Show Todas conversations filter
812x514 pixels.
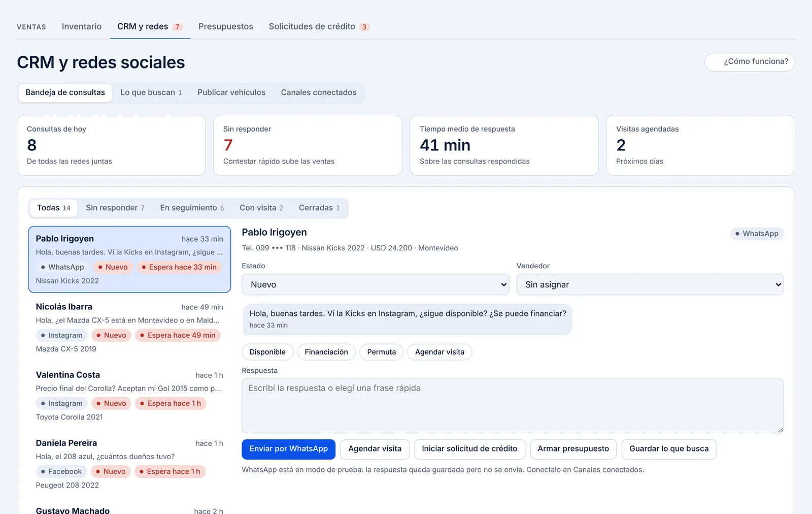click(x=54, y=208)
